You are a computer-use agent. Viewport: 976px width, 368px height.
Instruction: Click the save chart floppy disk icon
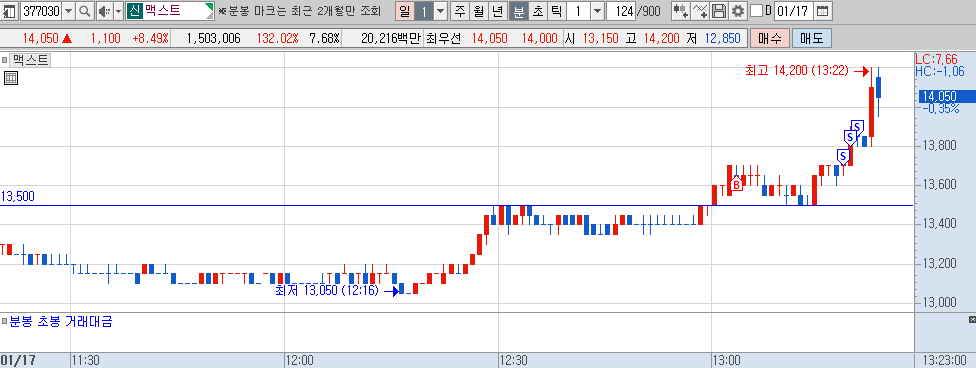[x=719, y=11]
